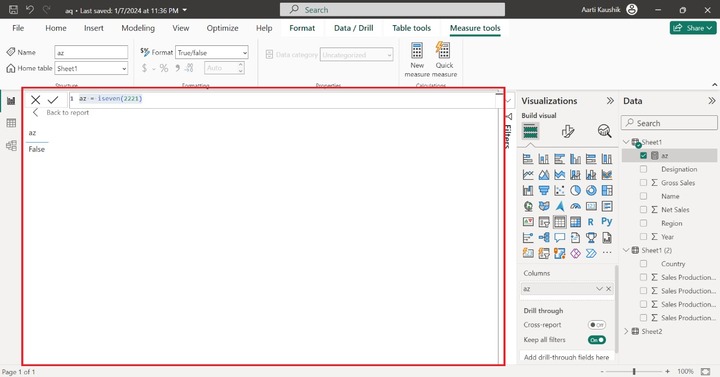
Task: Open the saved-file title dropdown arrow
Action: click(x=185, y=10)
